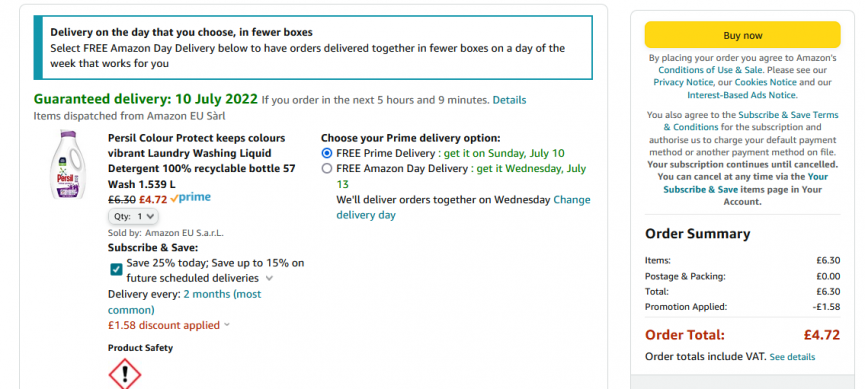Click the Prime logo beside the price

[x=191, y=198]
